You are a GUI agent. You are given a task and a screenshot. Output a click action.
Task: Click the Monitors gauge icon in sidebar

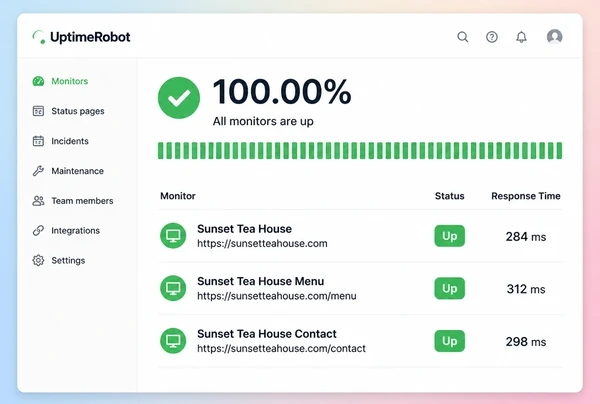coord(38,81)
